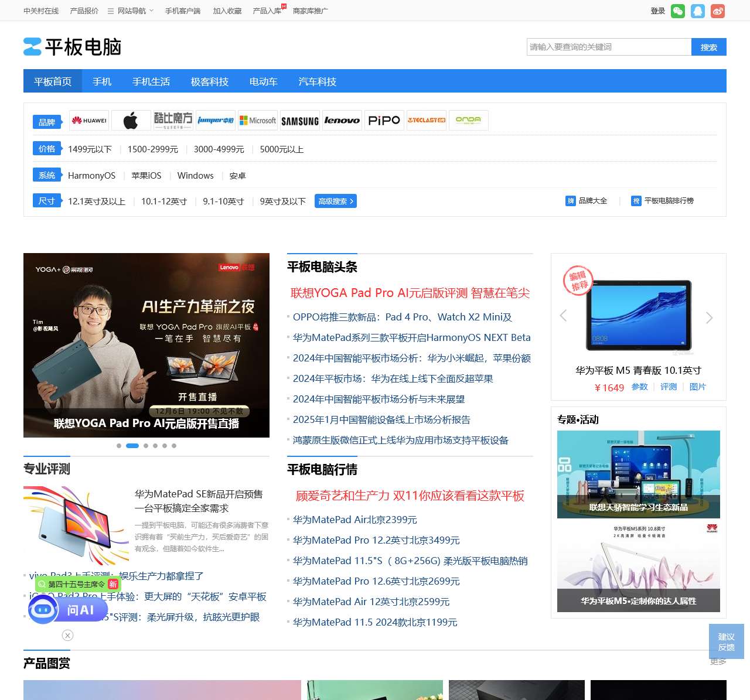Focus the keyword search input field
Viewport: 750px width, 700px height.
(609, 47)
